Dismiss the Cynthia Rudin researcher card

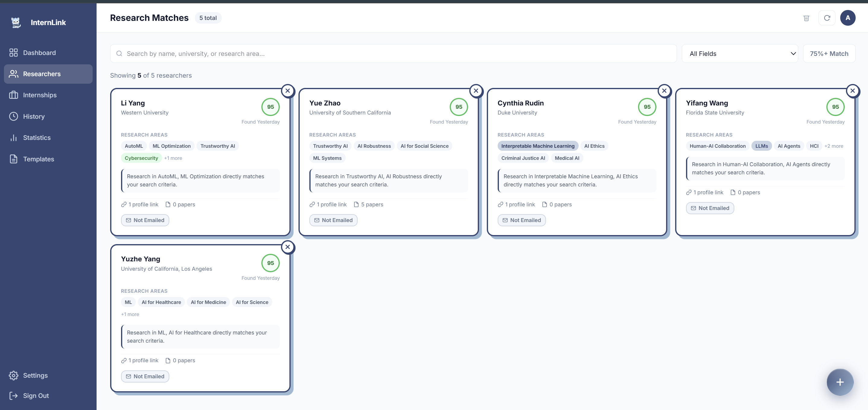click(665, 91)
